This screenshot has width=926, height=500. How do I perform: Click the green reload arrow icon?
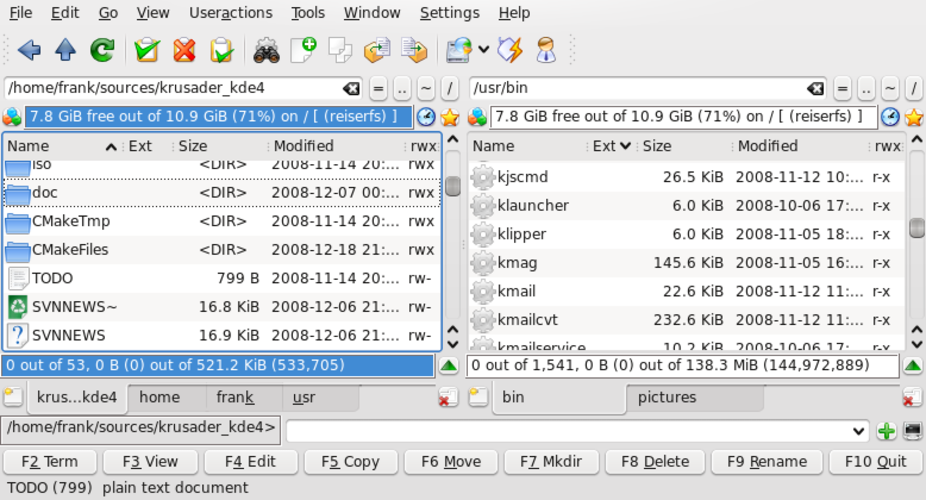[x=102, y=50]
